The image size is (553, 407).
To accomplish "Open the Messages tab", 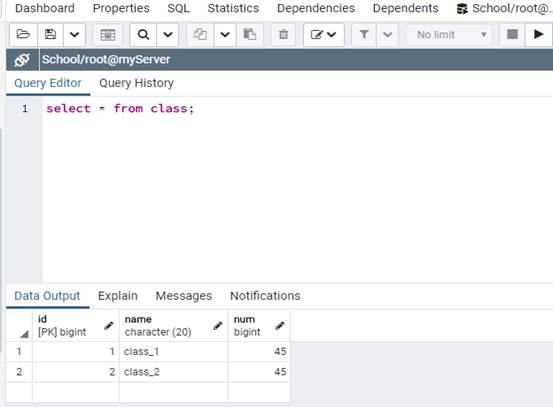I will click(x=184, y=296).
